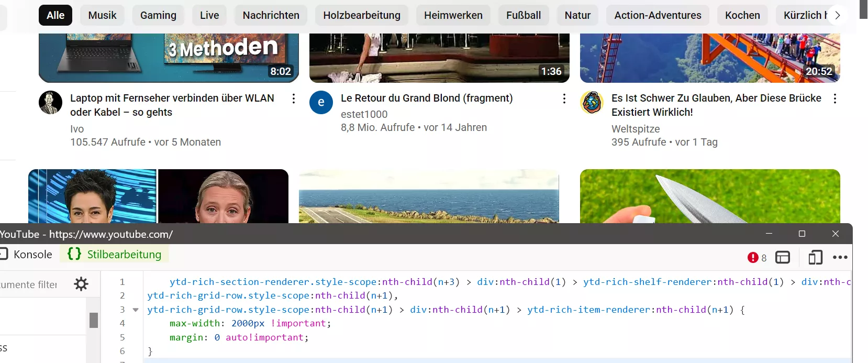868x363 pixels.
Task: Open the Weltspitze channel name link
Action: click(x=636, y=129)
